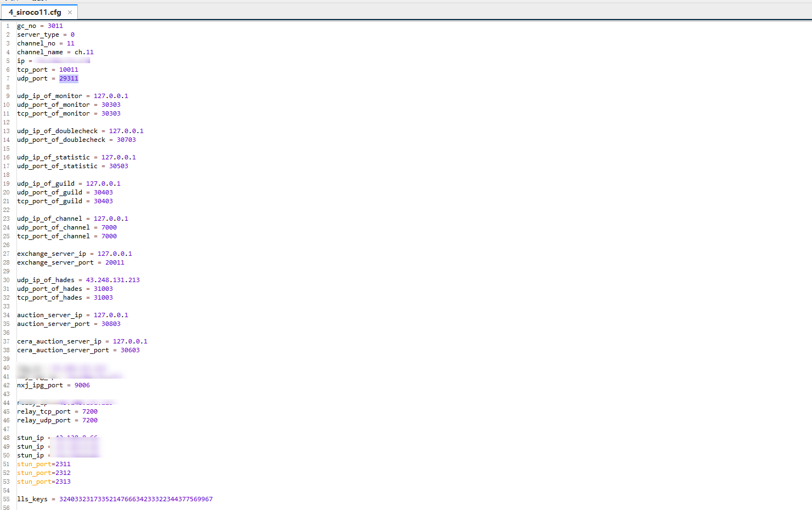Click the udp_ip_of_hades address 43.248.131.213
The image size is (812, 510).
pyautogui.click(x=112, y=280)
